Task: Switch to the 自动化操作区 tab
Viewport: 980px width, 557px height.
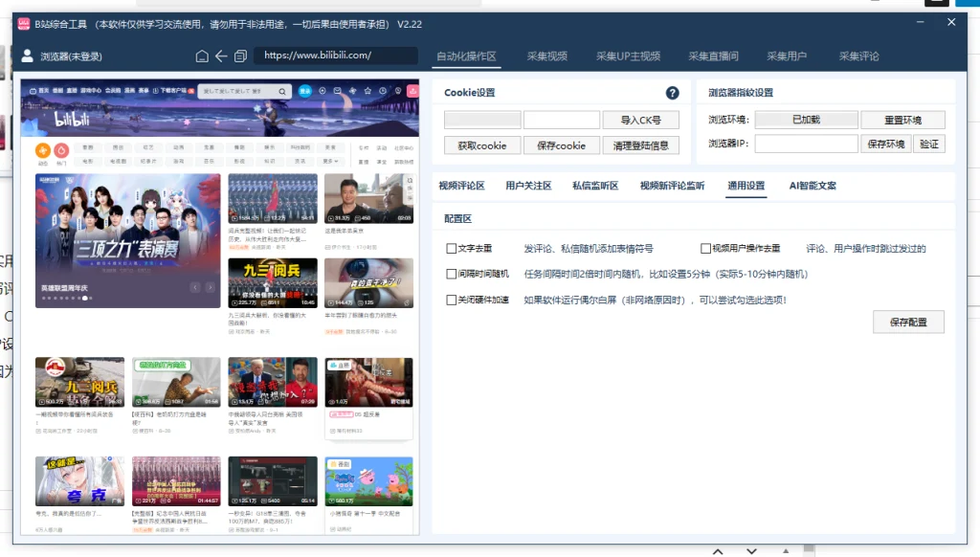Action: click(x=466, y=56)
